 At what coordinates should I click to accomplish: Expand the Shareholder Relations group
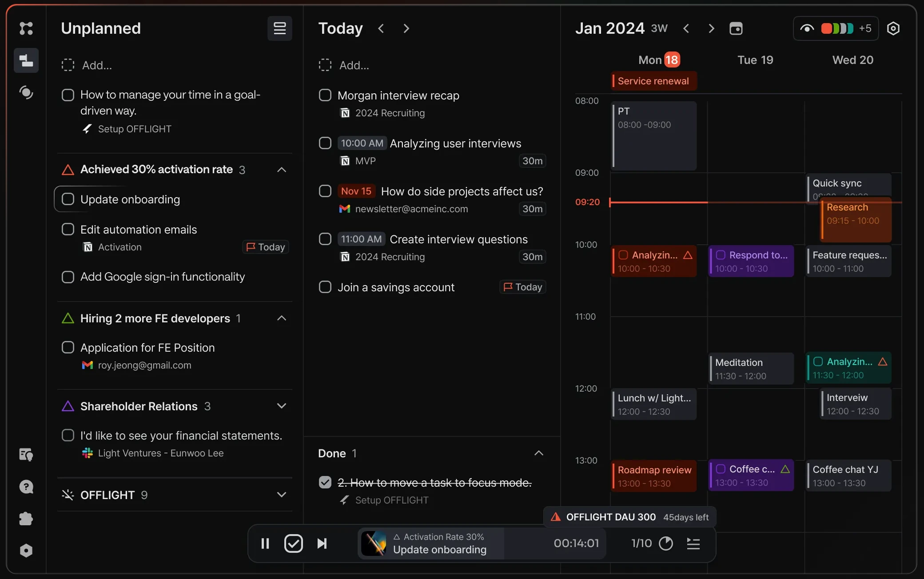281,406
